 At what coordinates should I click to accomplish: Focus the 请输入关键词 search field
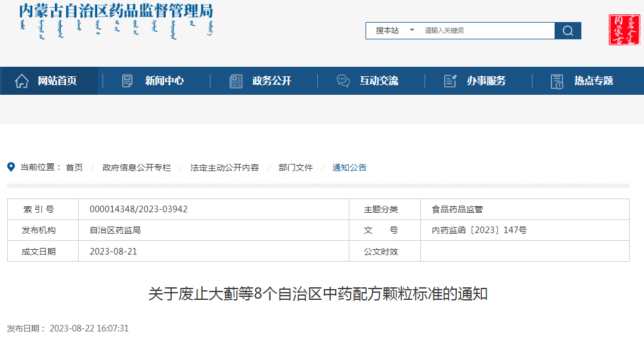[x=487, y=31]
